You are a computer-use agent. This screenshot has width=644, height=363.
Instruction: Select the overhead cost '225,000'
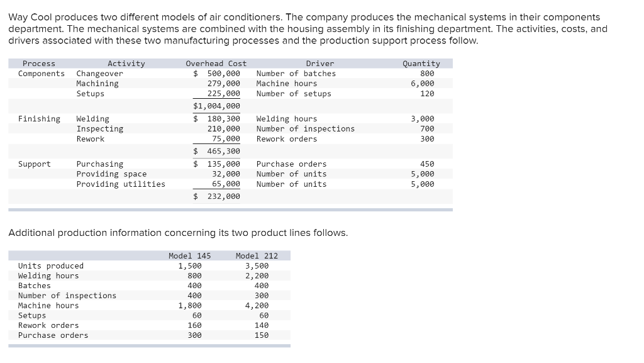[x=223, y=94]
